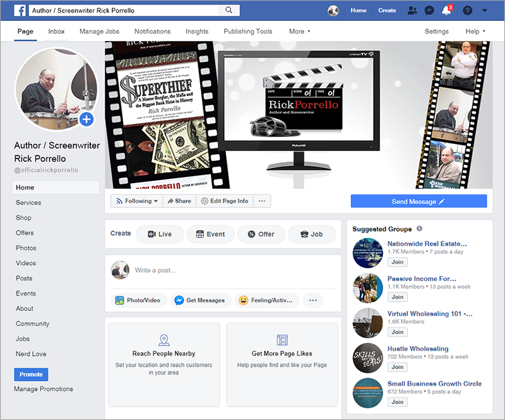Expand the account dropdown arrow in top bar
This screenshot has height=420, width=505.
(x=484, y=11)
